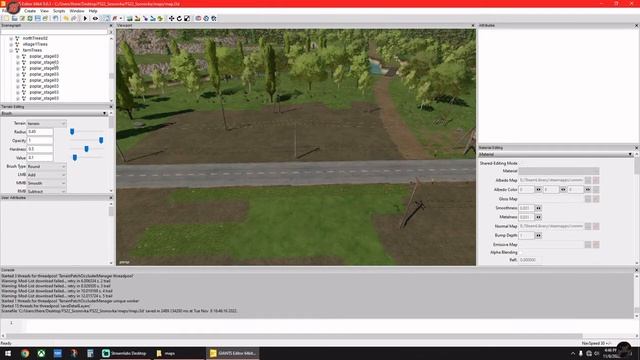
Task: Open the LMB action dropdown
Action: 46,175
